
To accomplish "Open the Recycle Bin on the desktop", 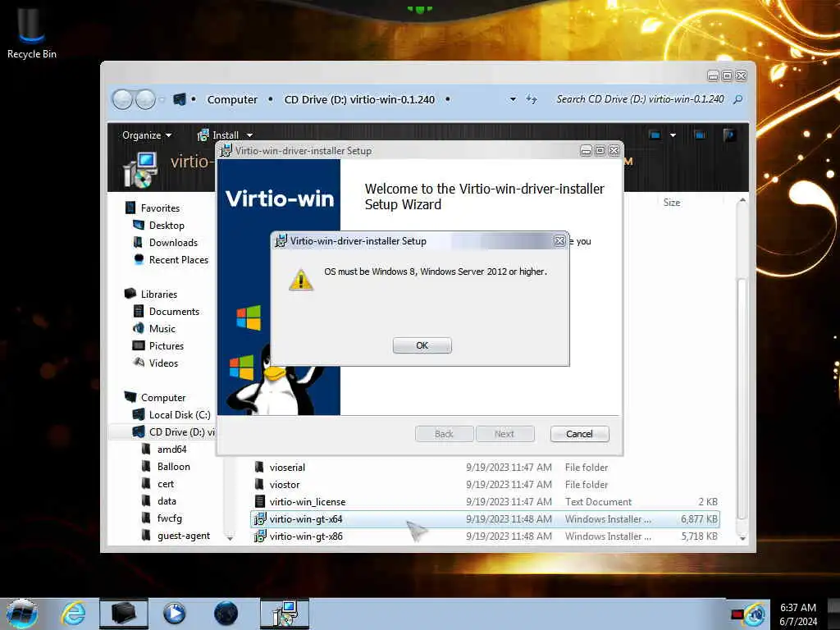I will 32,32.
